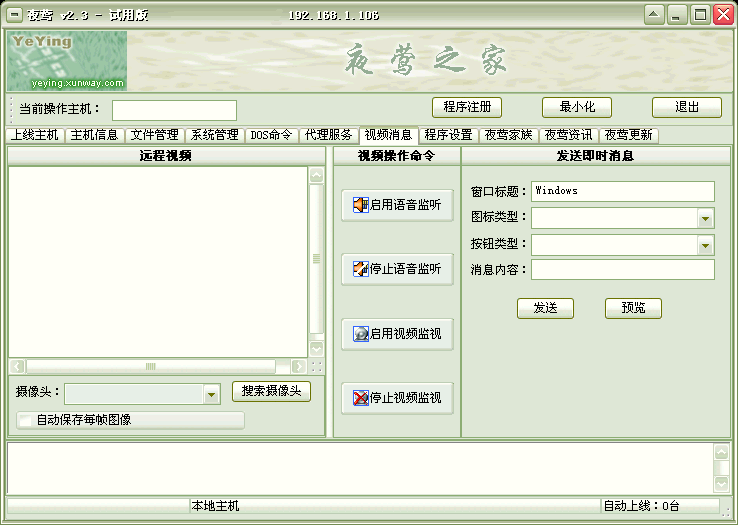Click the roll-up arrow in title bar
Image resolution: width=738 pixels, height=525 pixels.
(653, 15)
